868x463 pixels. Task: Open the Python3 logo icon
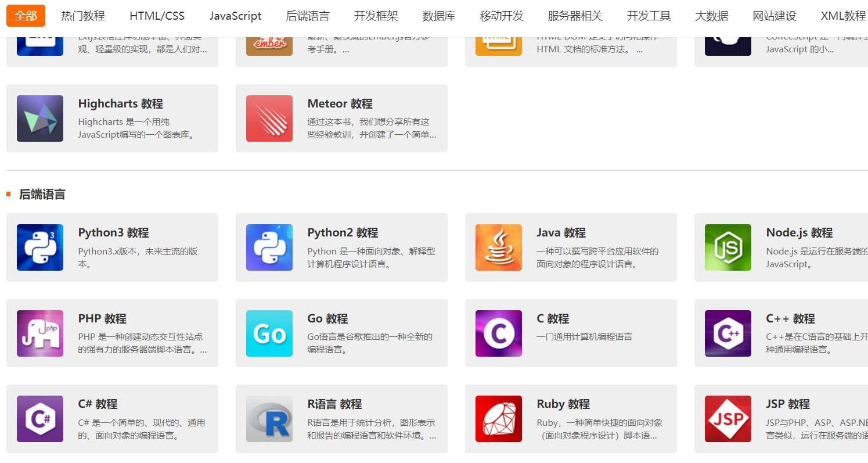point(40,247)
